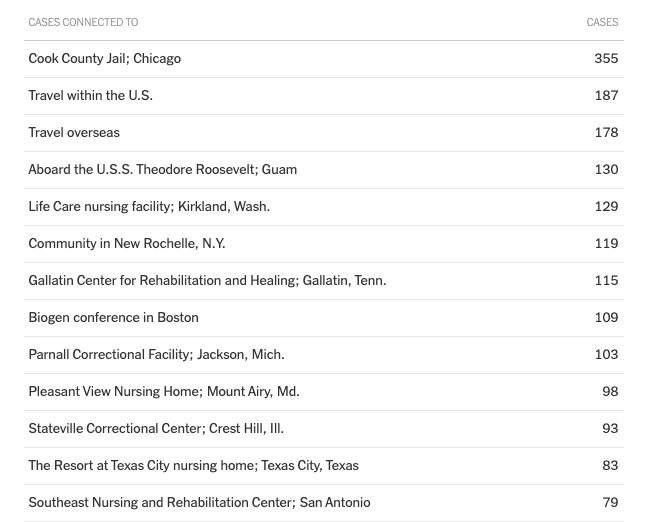Image resolution: width=655 pixels, height=522 pixels.
Task: Select the Pleasant View Nursing Home row
Action: 324,392
